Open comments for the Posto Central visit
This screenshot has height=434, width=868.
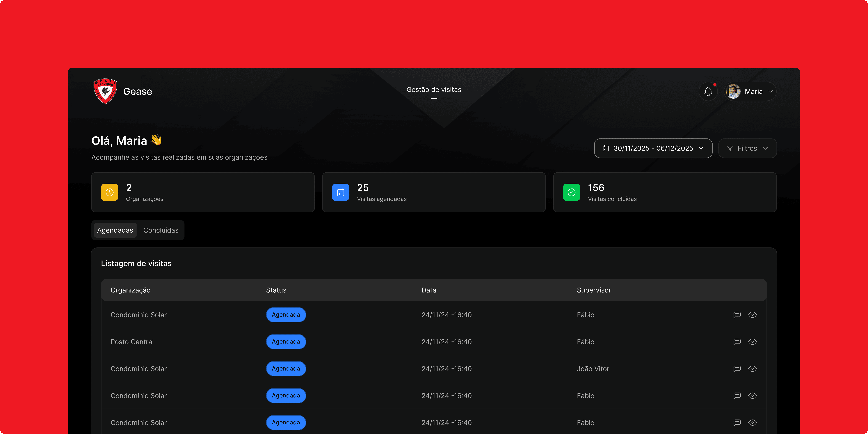[x=737, y=342]
